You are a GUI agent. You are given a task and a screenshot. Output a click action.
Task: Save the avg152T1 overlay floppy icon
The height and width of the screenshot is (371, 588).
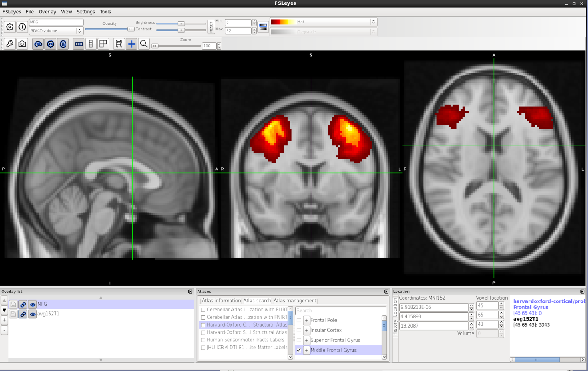[x=13, y=314]
